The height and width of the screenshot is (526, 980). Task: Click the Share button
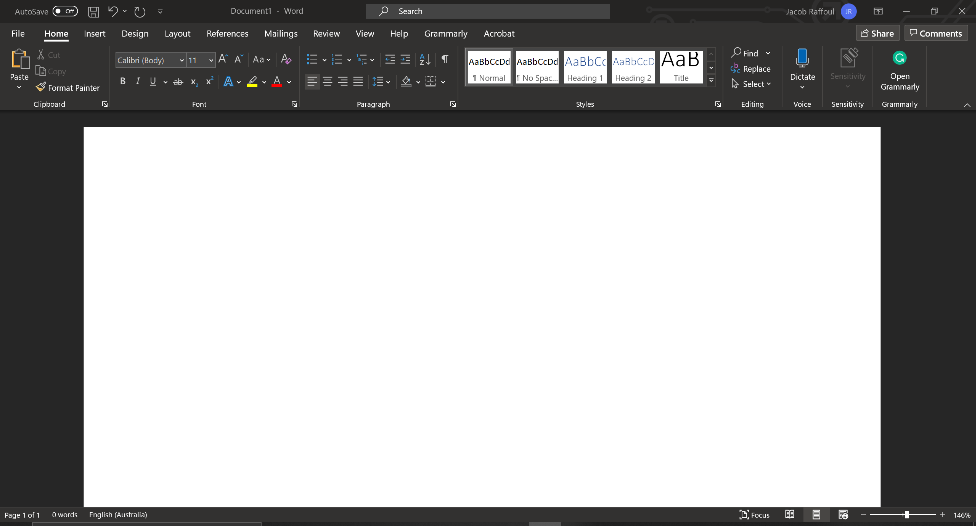pyautogui.click(x=877, y=34)
